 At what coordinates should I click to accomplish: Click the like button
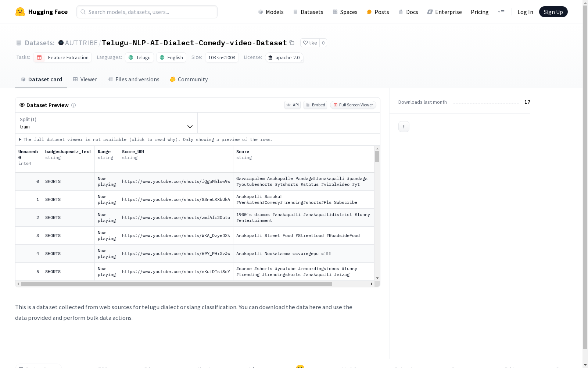(310, 43)
